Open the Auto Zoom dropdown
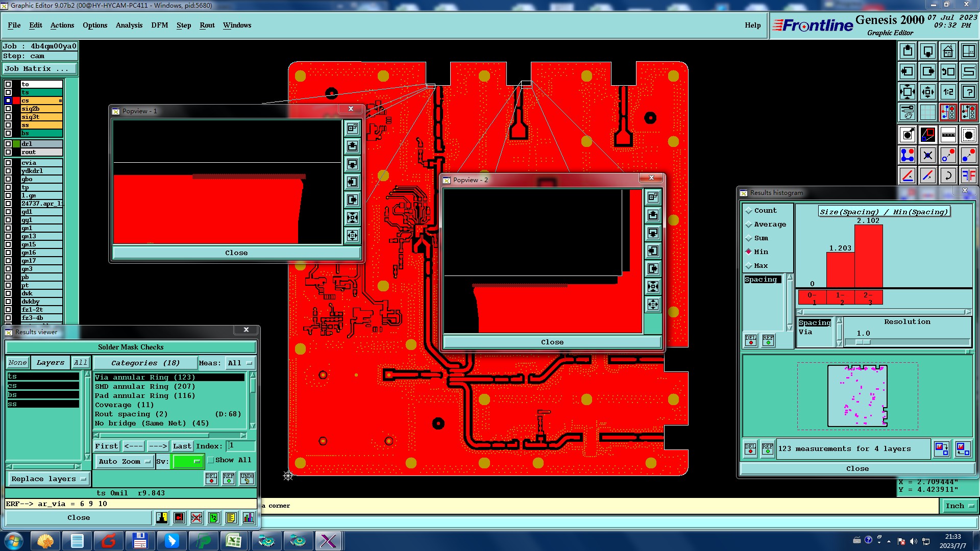 (125, 461)
